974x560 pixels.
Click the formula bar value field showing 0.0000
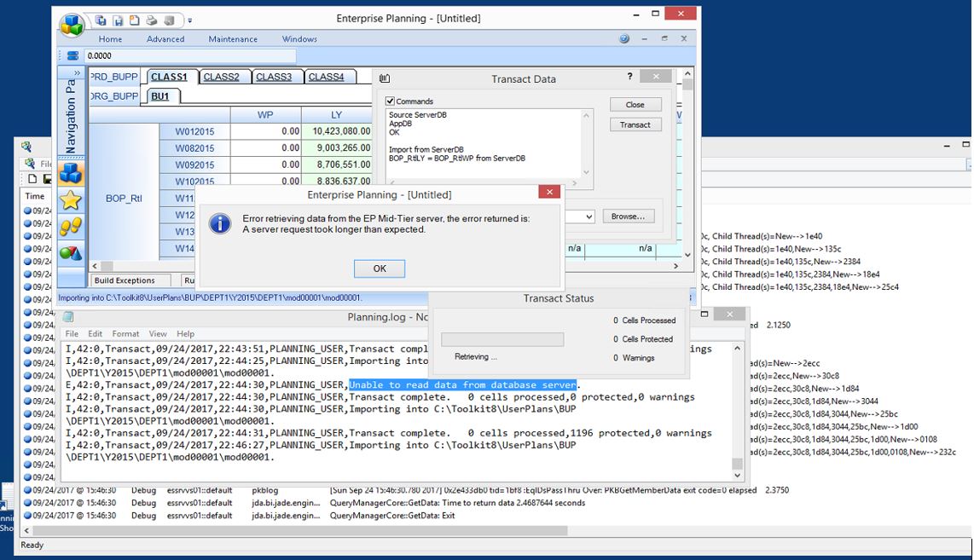tap(189, 56)
